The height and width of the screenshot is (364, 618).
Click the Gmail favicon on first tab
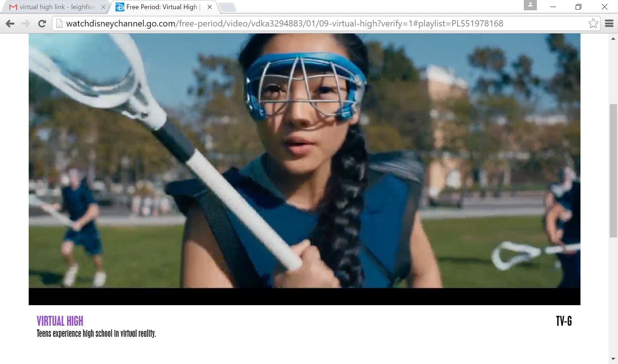click(x=13, y=7)
